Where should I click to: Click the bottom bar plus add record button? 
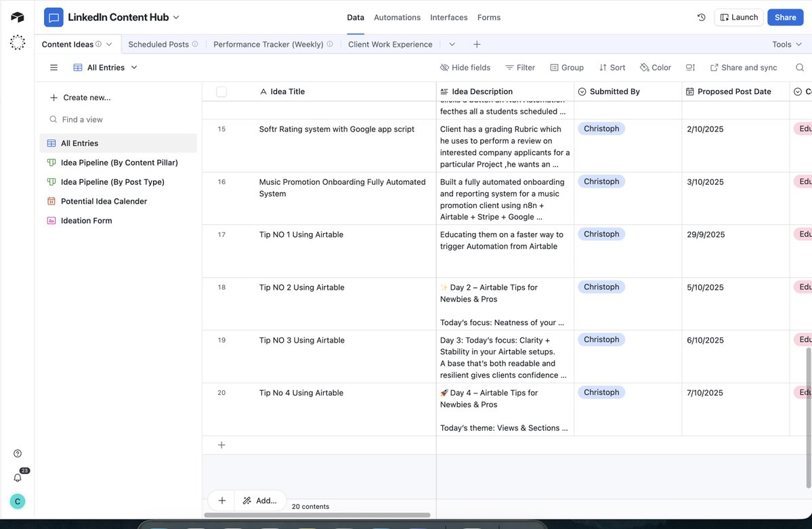(221, 501)
